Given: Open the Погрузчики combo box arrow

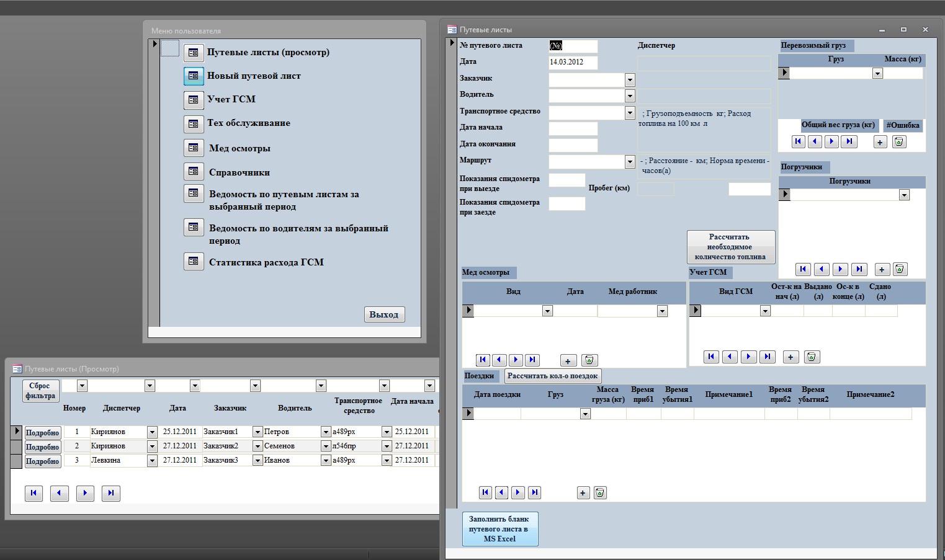Looking at the screenshot, I should pos(904,195).
